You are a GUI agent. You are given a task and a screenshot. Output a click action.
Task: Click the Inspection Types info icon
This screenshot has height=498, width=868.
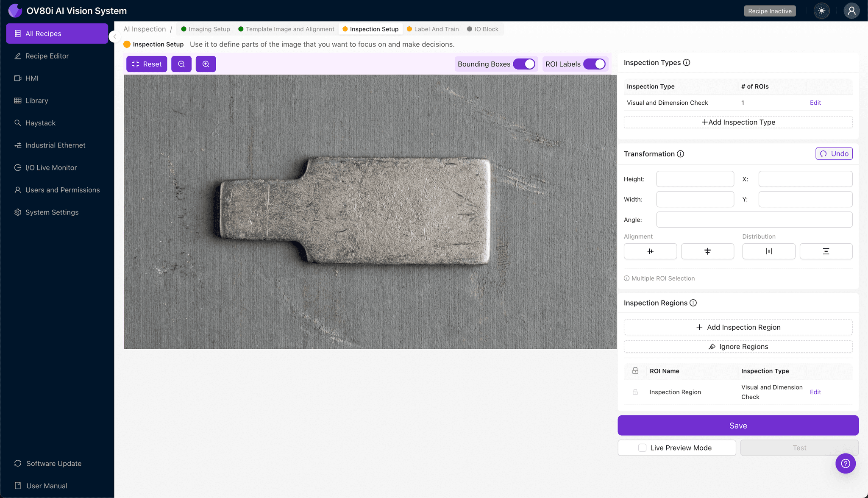click(687, 63)
